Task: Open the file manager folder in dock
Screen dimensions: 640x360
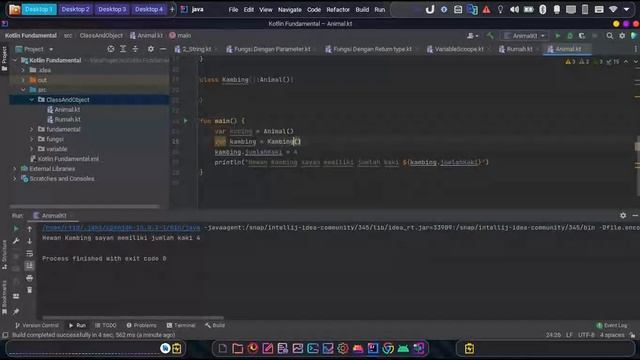Action: (238, 349)
